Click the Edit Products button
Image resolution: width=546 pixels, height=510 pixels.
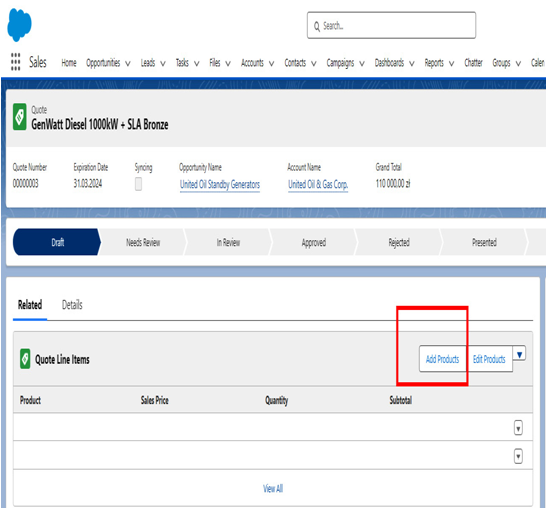tap(489, 359)
